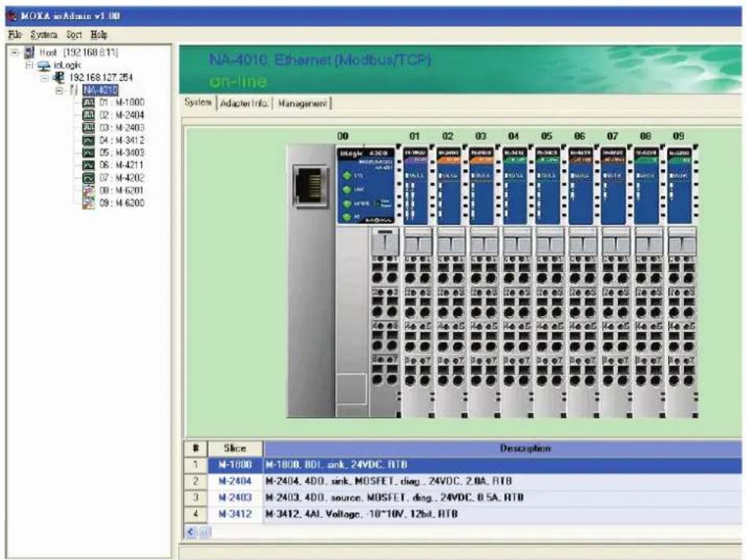The width and height of the screenshot is (746, 560).
Task: Click slot 03 module in rack image
Action: click(483, 281)
